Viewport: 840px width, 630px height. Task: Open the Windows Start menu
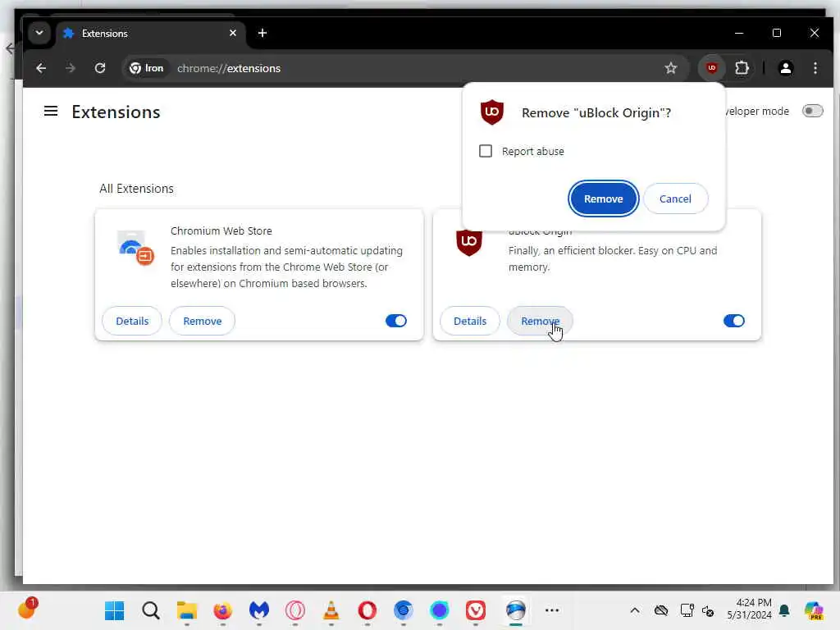pyautogui.click(x=115, y=610)
